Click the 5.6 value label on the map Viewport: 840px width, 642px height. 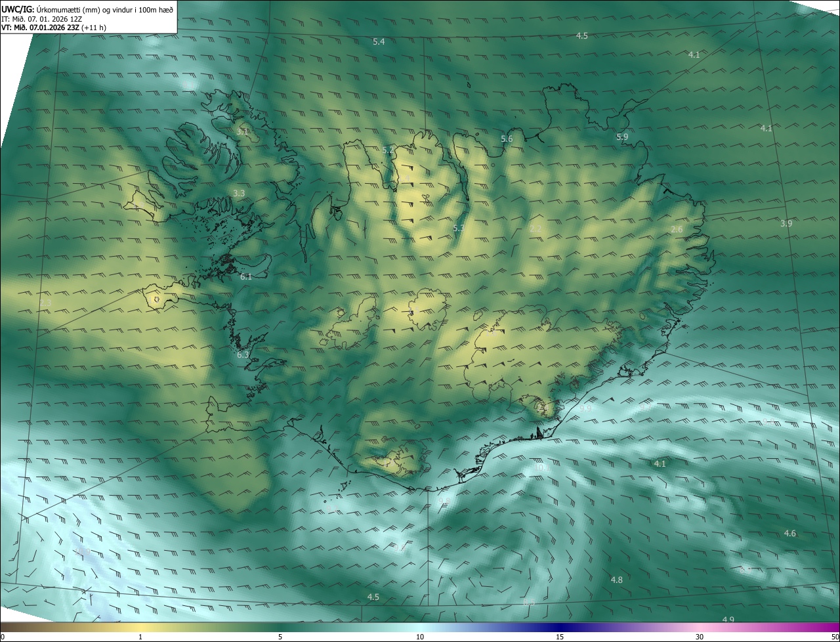tap(507, 139)
